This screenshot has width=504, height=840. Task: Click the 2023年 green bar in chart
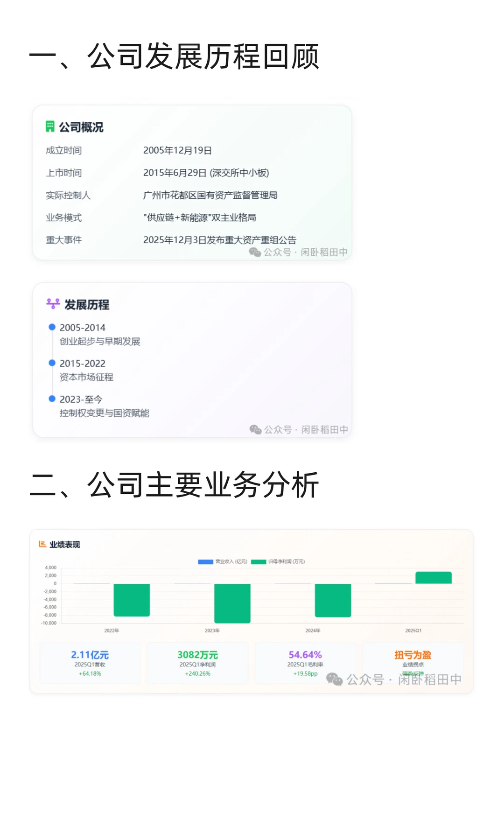(x=232, y=603)
